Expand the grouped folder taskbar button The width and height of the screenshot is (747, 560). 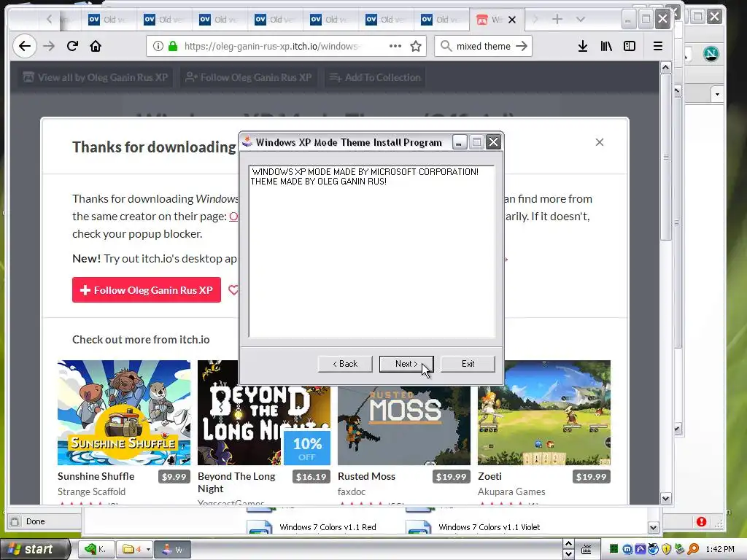coord(136,549)
